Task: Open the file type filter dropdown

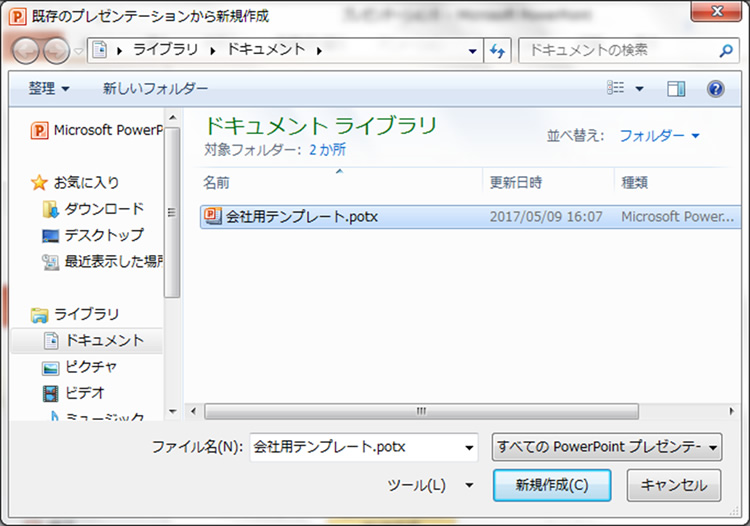Action: pyautogui.click(x=608, y=446)
